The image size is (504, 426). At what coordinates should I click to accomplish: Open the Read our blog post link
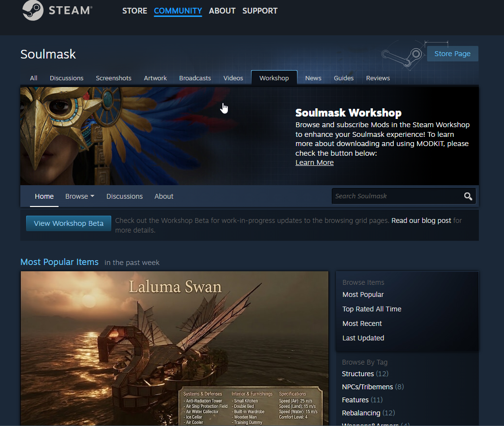click(421, 220)
